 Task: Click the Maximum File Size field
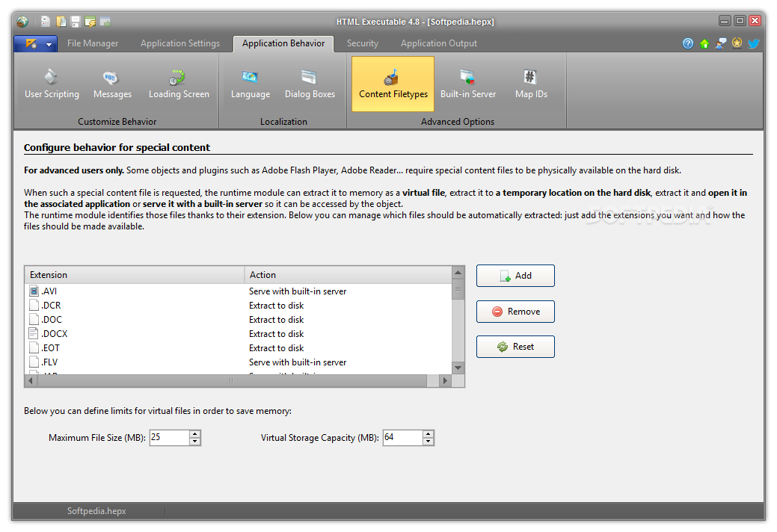pyautogui.click(x=170, y=437)
